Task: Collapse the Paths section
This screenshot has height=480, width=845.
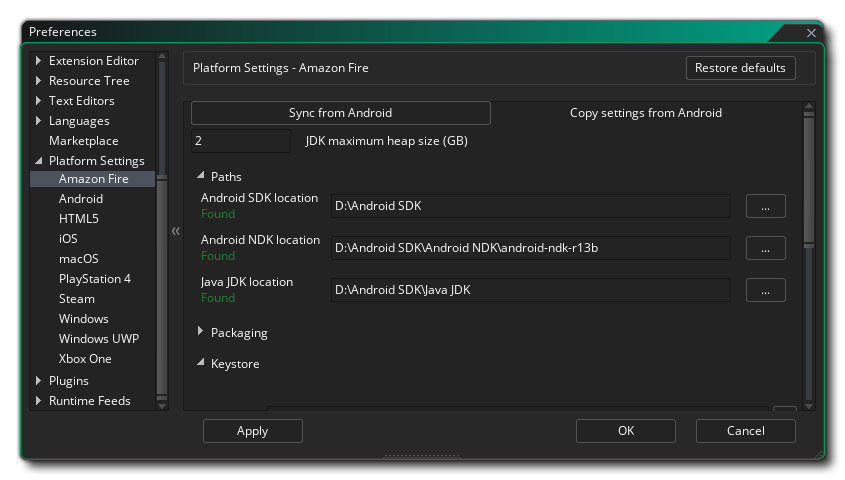Action: (x=201, y=177)
